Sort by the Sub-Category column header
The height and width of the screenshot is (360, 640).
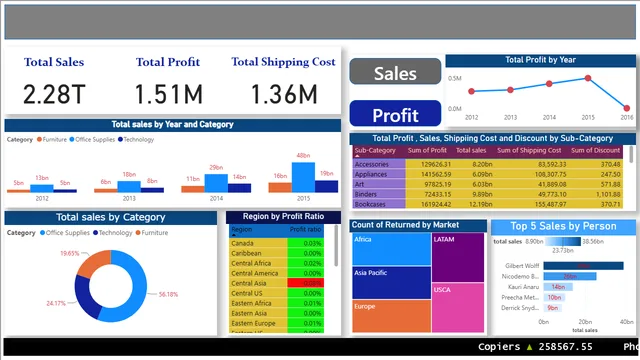(x=375, y=151)
